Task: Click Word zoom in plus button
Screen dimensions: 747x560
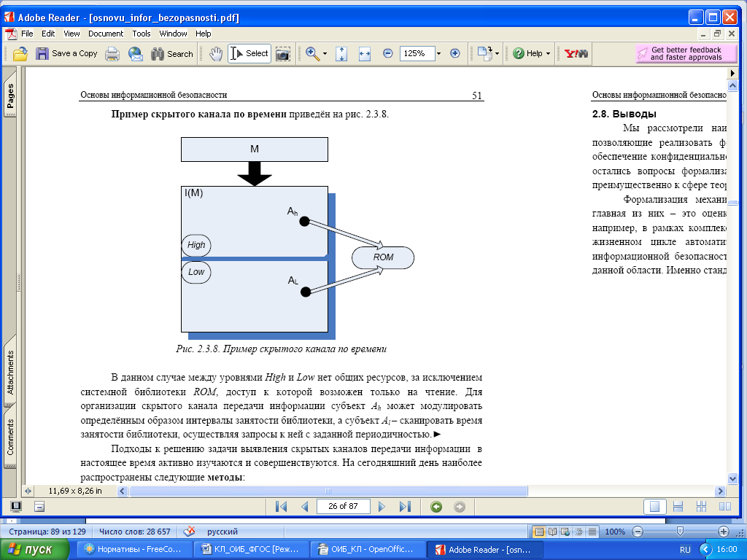Action: point(723,532)
